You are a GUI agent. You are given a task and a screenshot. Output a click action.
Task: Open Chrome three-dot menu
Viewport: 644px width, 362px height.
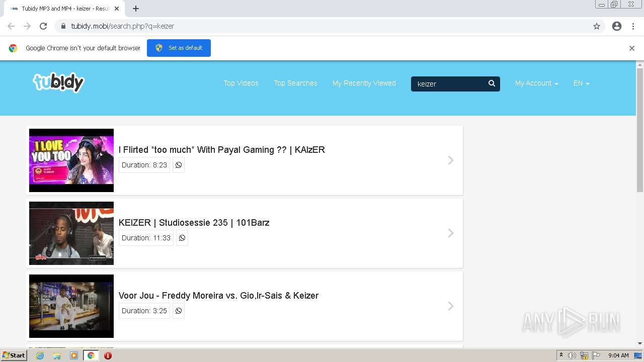point(633,26)
